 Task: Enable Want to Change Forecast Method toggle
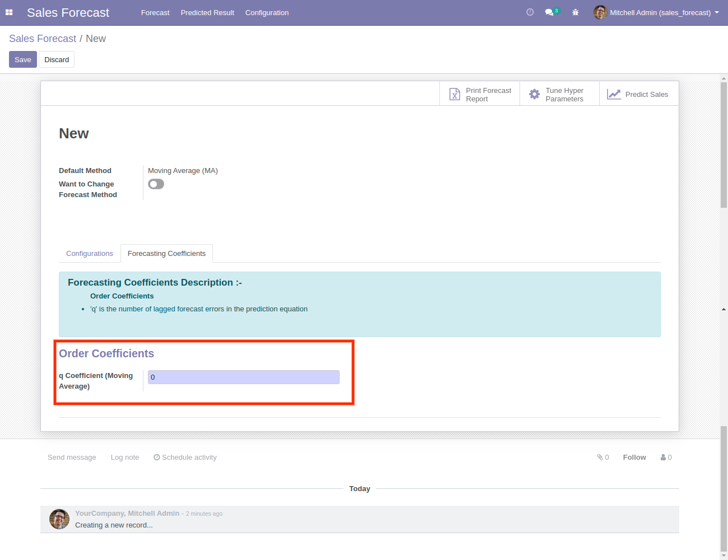pyautogui.click(x=156, y=184)
